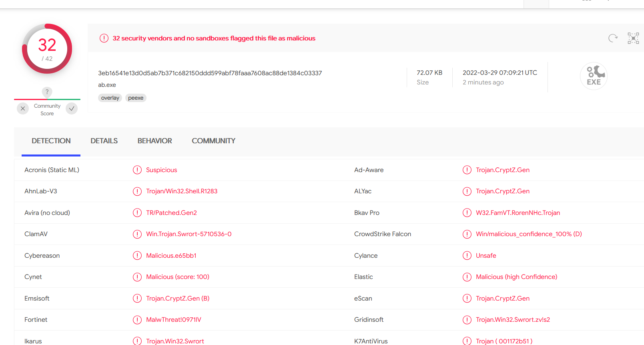The width and height of the screenshot is (644, 345).
Task: Click the 32/42 detection score circle
Action: (x=47, y=49)
